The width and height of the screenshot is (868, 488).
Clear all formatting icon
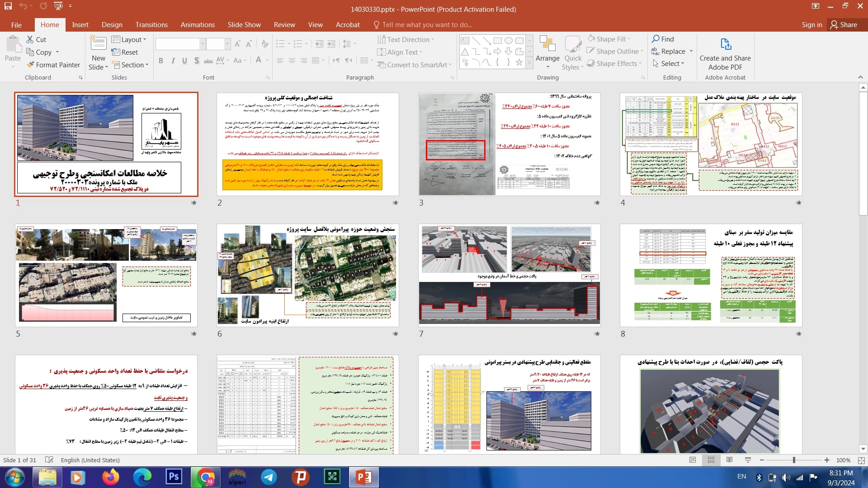tap(265, 44)
